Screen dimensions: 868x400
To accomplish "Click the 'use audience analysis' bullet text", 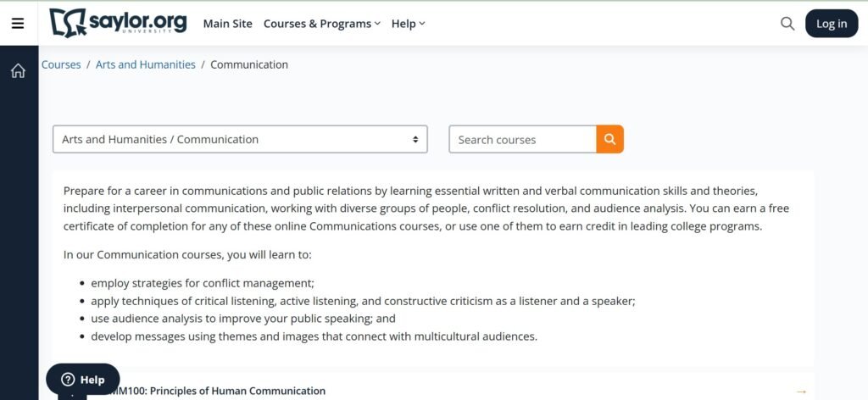I will click(243, 319).
